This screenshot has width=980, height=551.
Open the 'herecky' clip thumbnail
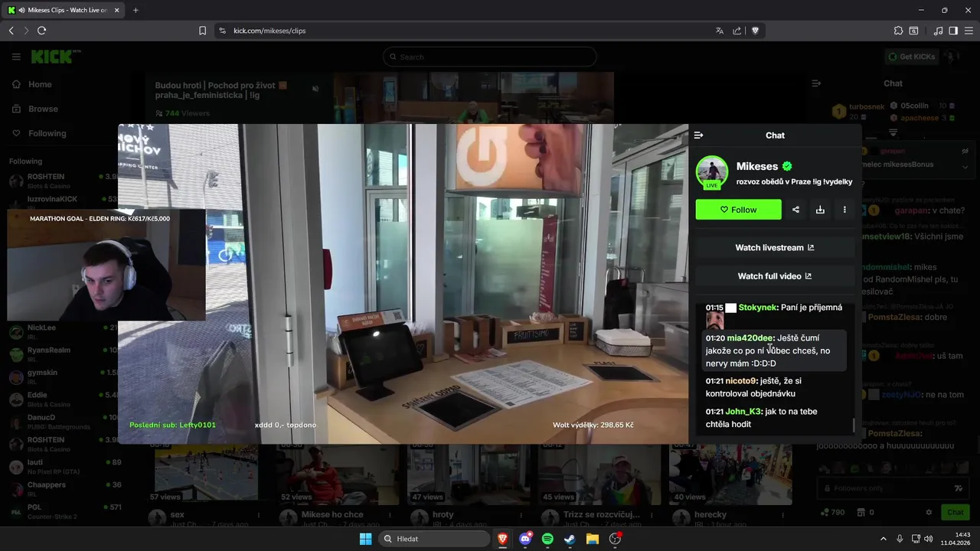tap(730, 473)
